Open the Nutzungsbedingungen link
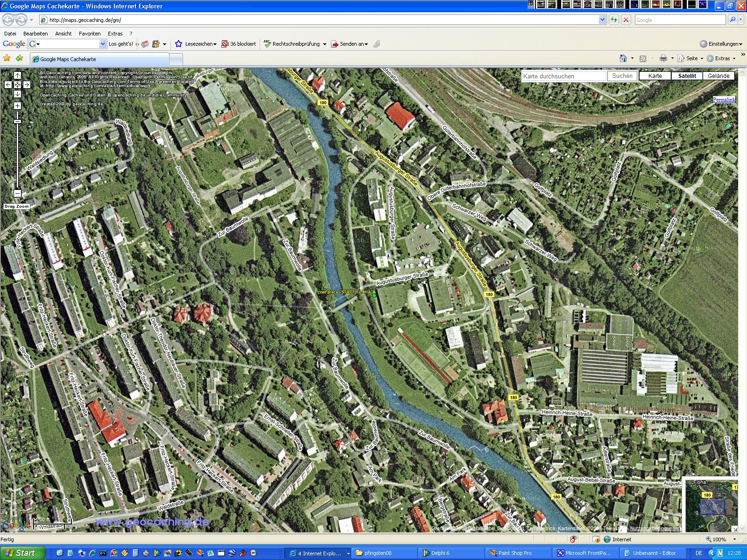This screenshot has height=560, width=747. tap(655, 529)
